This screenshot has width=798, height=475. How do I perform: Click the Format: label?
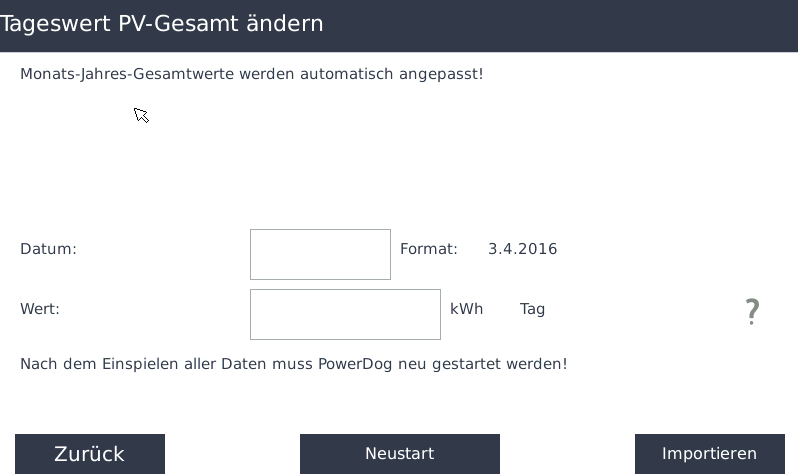pos(429,249)
